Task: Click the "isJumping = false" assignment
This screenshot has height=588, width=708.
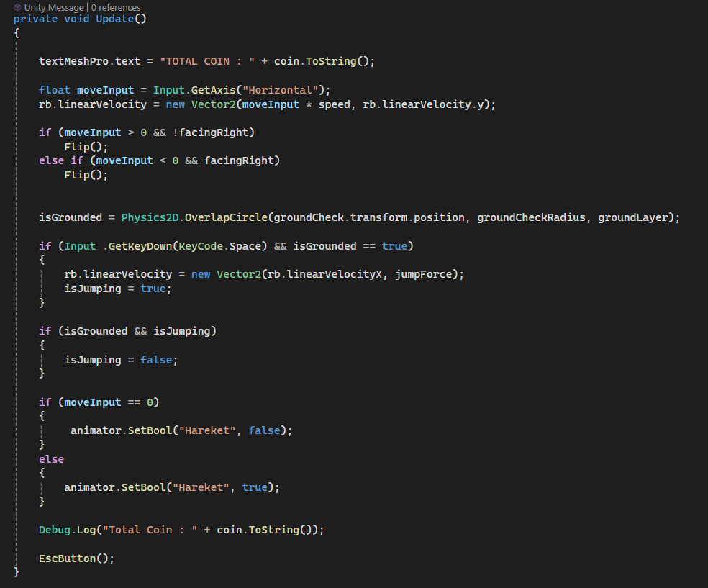Action: [x=121, y=360]
